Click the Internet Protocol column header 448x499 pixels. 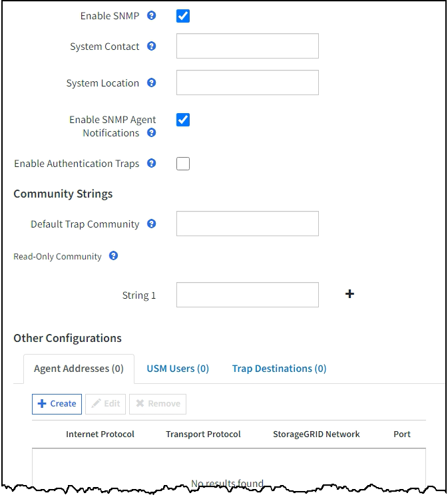click(x=100, y=434)
